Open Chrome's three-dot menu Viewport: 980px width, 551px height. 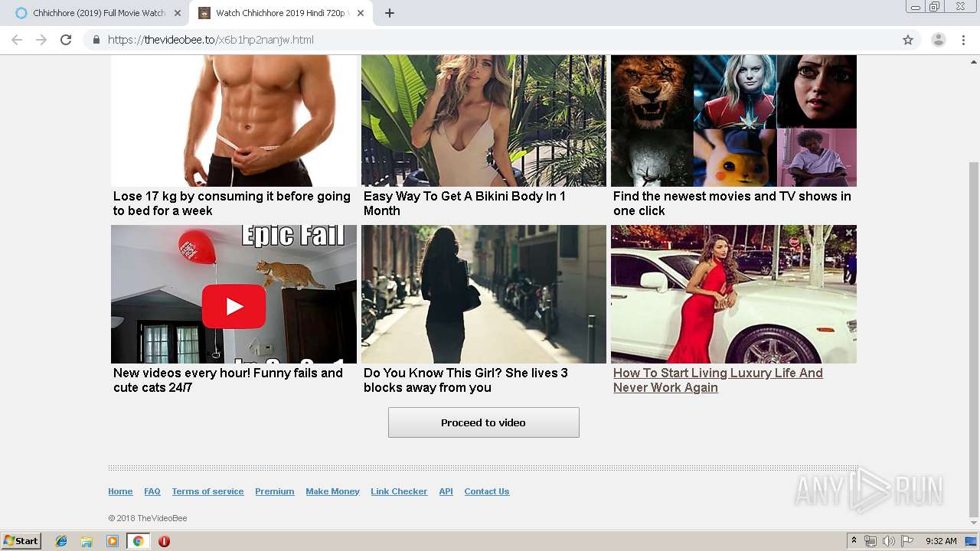(963, 40)
